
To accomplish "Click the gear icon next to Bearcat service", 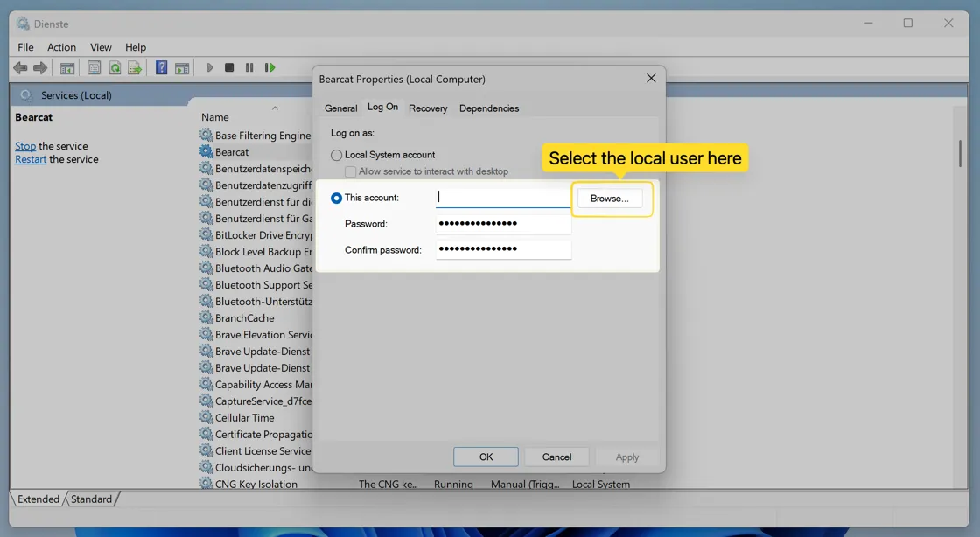I will tap(206, 151).
